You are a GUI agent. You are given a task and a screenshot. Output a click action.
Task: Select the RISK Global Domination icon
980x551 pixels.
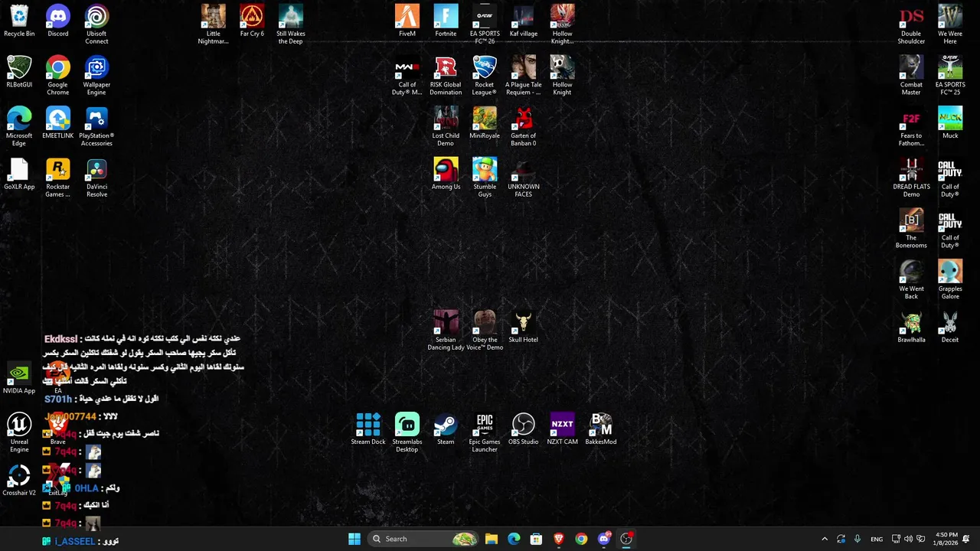click(x=446, y=76)
